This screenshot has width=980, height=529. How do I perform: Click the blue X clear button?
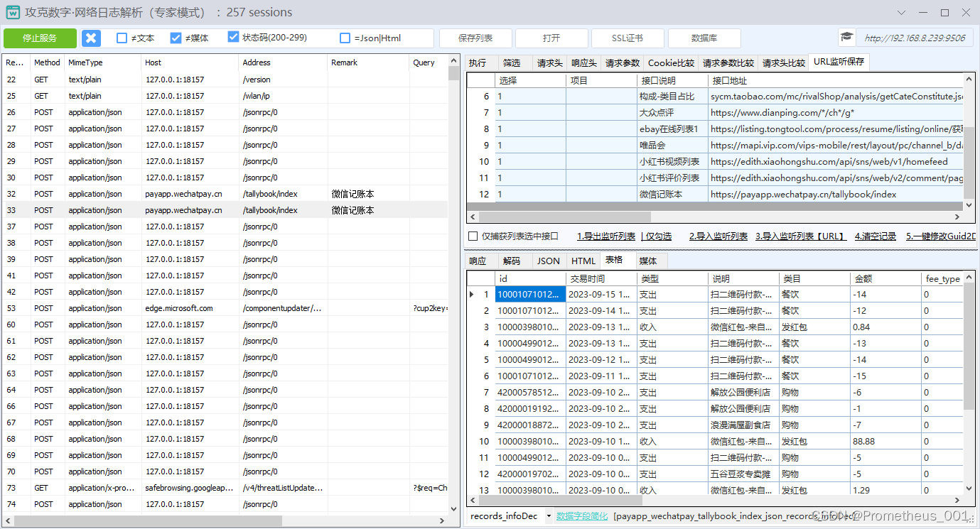coord(91,38)
